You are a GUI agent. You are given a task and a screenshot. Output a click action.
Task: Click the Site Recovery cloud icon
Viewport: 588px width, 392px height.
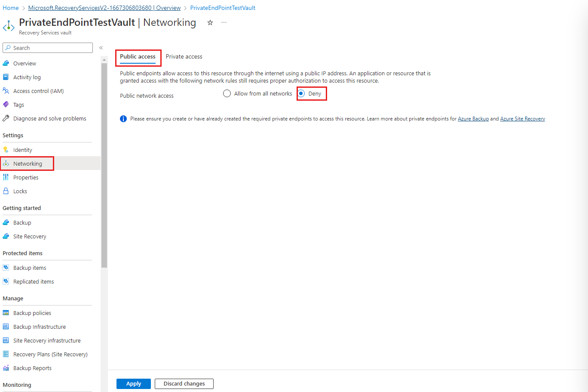(x=6, y=236)
